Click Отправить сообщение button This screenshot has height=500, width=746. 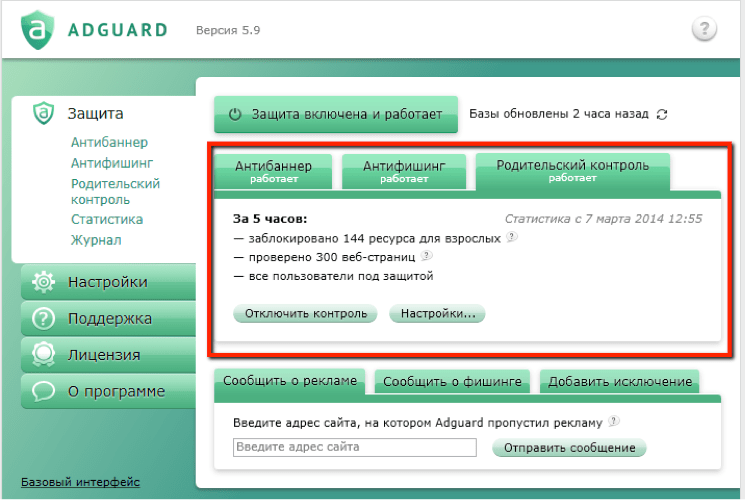point(569,448)
